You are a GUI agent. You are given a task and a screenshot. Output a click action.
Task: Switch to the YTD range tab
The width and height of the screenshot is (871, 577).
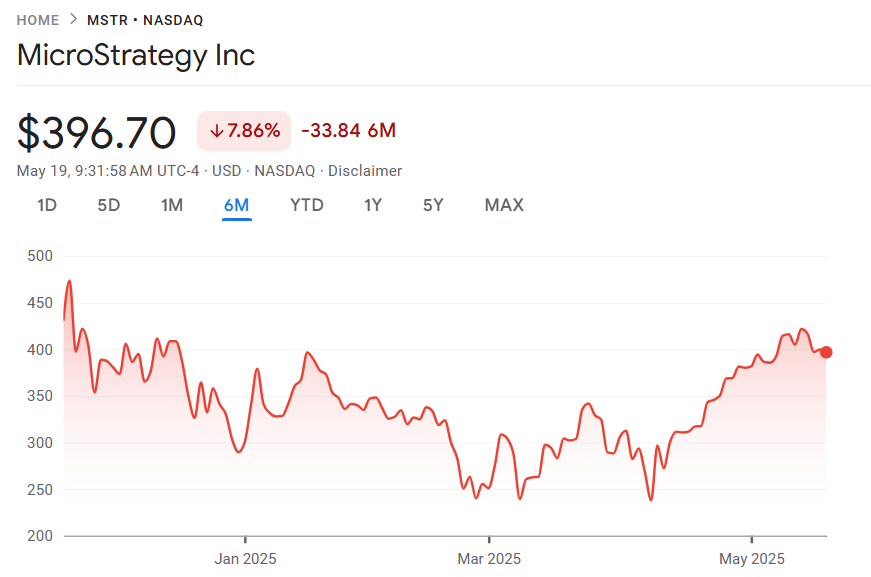(307, 205)
